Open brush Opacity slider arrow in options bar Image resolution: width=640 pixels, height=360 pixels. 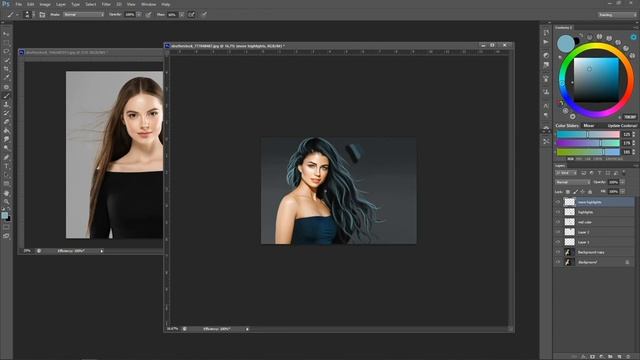[x=139, y=15]
